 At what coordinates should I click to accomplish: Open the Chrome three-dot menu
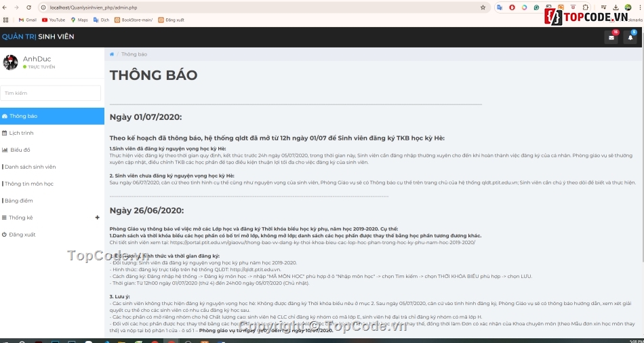[x=640, y=7]
